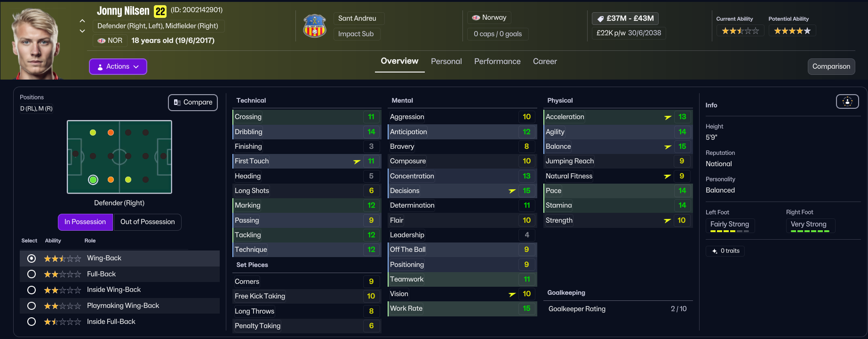
Task: Select the Inside Wing-Back role radio button
Action: coord(32,290)
